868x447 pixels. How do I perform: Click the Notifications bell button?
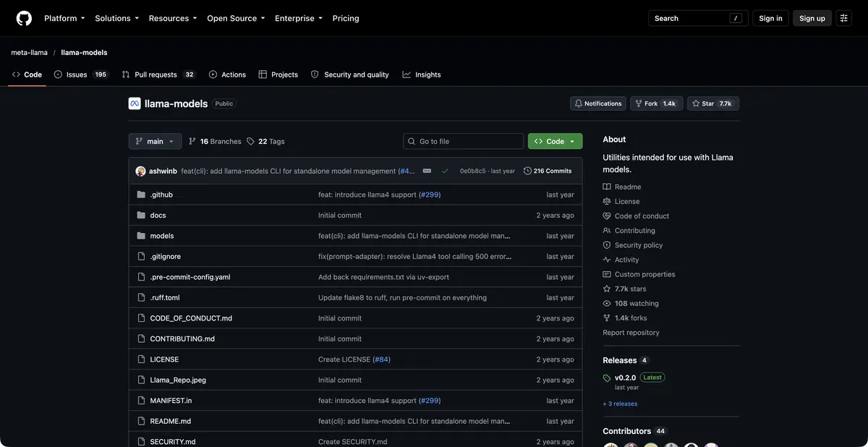598,103
